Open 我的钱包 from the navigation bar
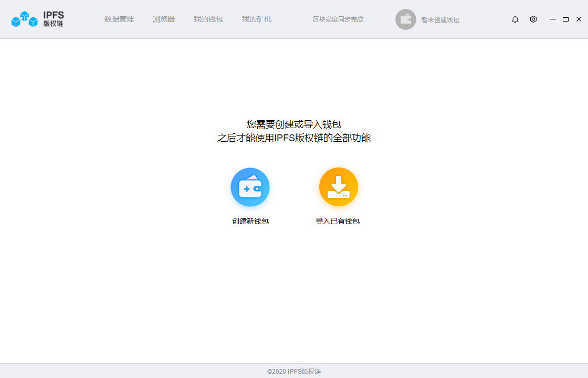Image resolution: width=588 pixels, height=378 pixels. point(208,19)
